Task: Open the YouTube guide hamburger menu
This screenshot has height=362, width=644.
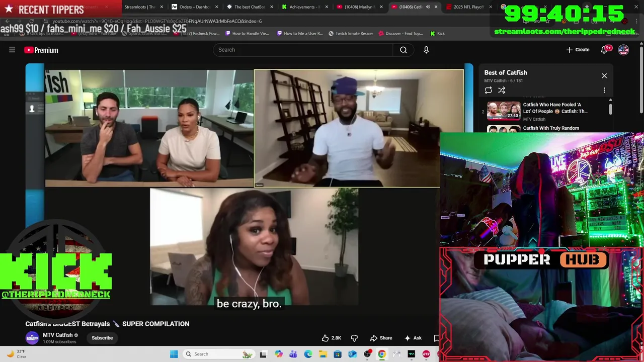Action: 12,50
